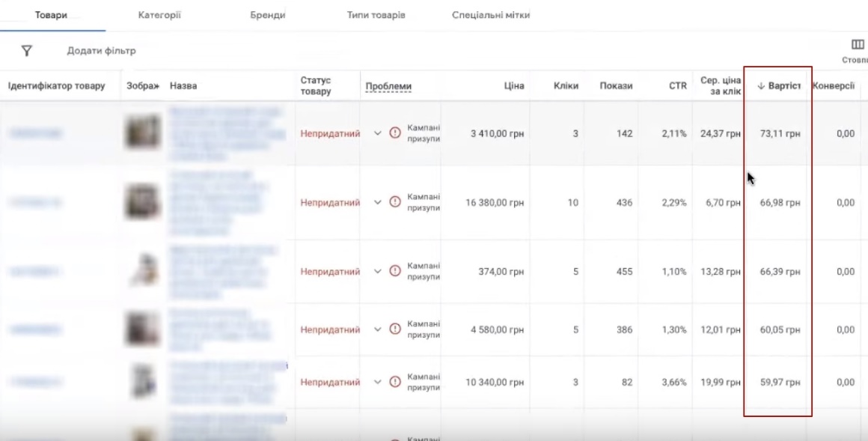868x441 pixels.
Task: Open the columns settings icon
Action: pyautogui.click(x=858, y=45)
